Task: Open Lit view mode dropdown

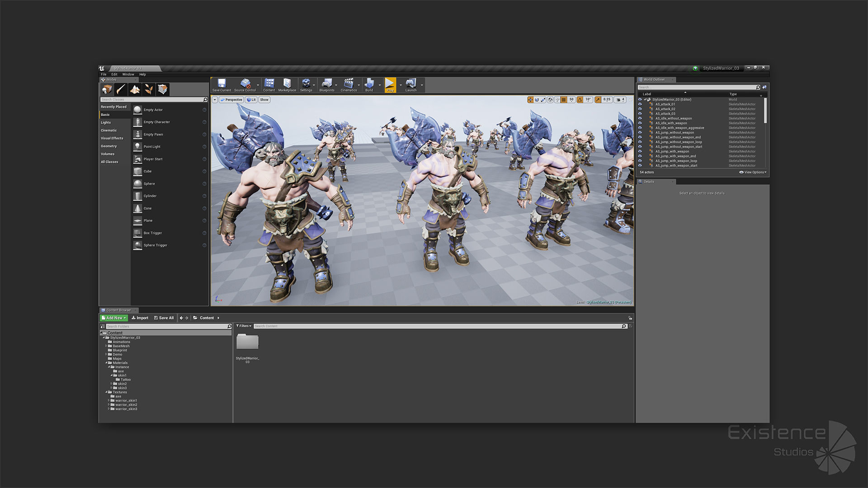Action: [x=251, y=100]
